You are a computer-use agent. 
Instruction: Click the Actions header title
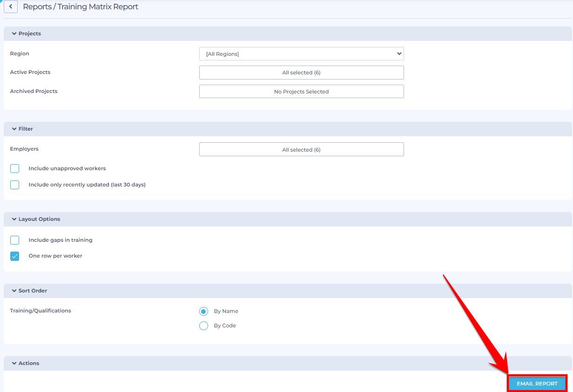[x=29, y=363]
